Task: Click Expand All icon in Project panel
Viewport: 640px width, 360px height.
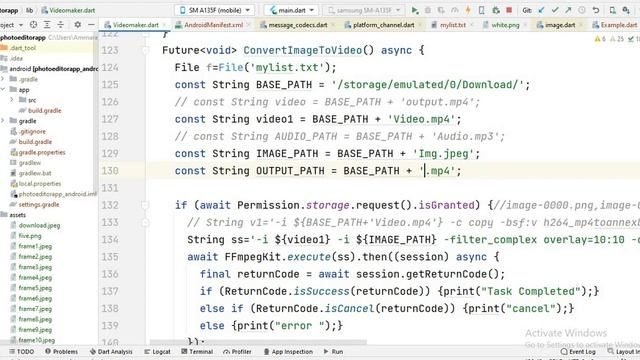Action: coord(47,25)
